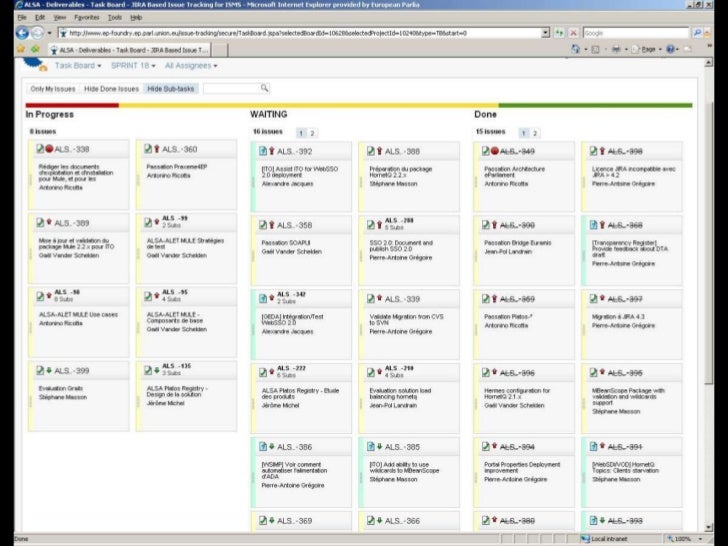Open issue ALS-386 link
This screenshot has height=546, width=728.
(295, 447)
